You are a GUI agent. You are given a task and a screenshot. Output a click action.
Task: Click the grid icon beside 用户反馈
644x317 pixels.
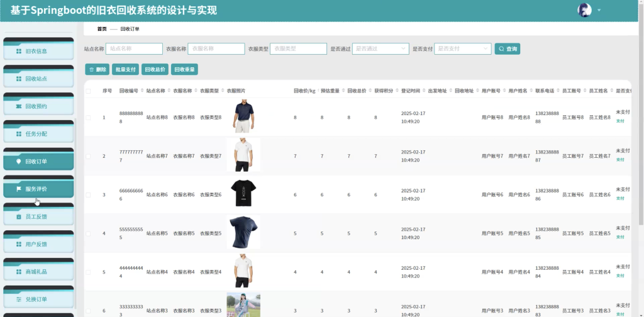[18, 244]
